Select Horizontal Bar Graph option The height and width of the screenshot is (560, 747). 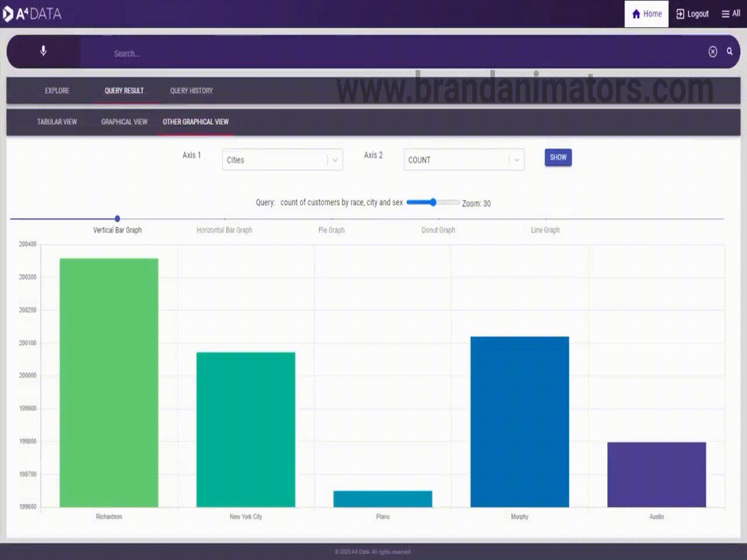[224, 230]
